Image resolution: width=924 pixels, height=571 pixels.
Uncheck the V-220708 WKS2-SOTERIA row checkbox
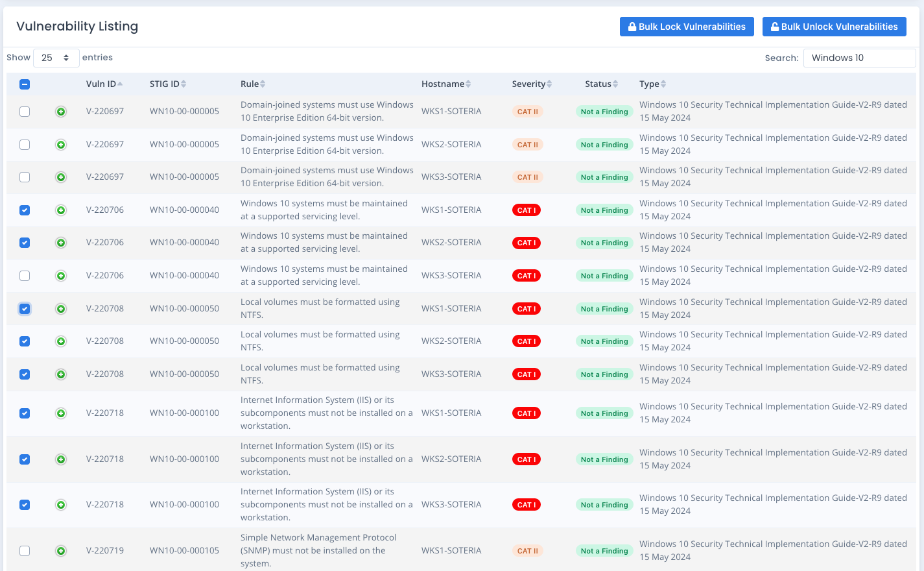25,341
